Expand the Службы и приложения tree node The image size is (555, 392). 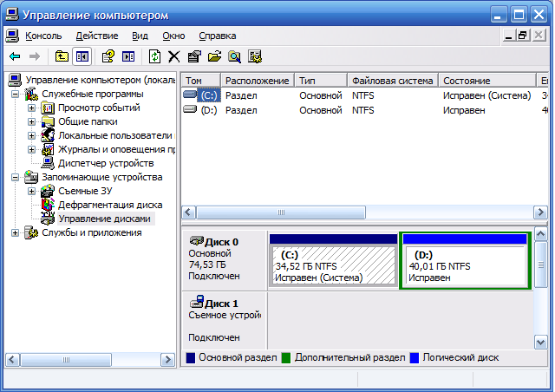[16, 232]
